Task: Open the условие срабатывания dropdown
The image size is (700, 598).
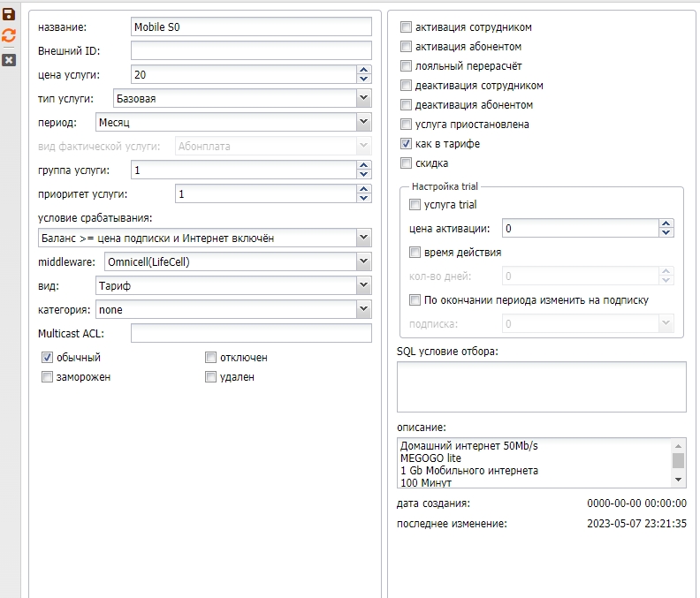Action: point(363,238)
